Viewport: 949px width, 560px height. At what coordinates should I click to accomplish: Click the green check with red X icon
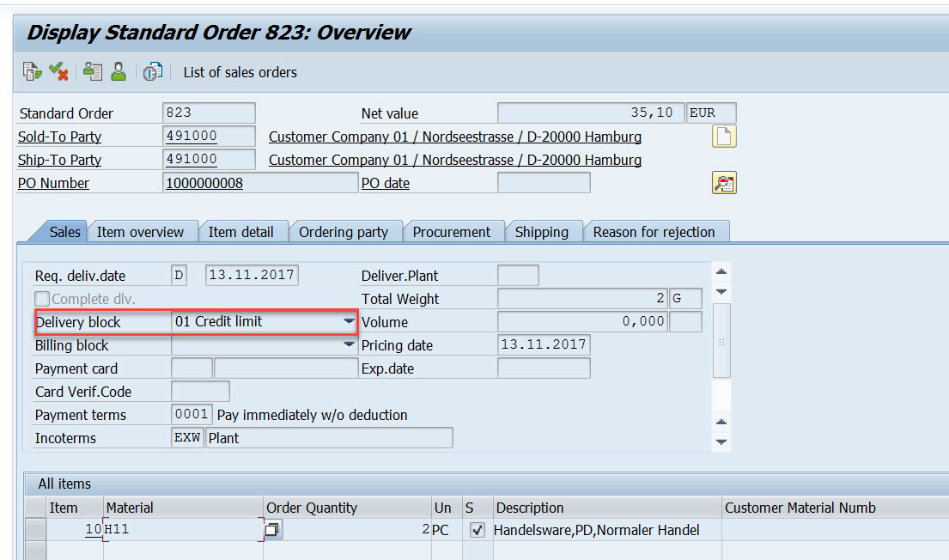58,71
